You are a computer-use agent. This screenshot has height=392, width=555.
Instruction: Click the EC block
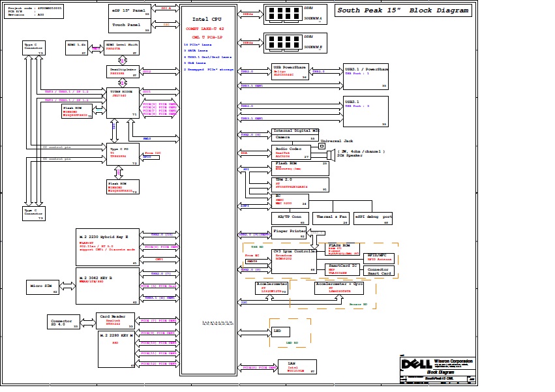pos(290,201)
